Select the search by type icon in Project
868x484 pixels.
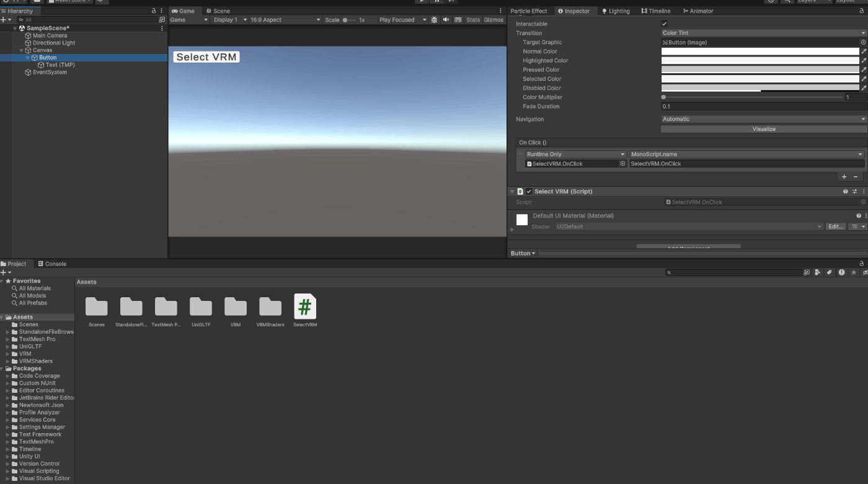coord(817,272)
